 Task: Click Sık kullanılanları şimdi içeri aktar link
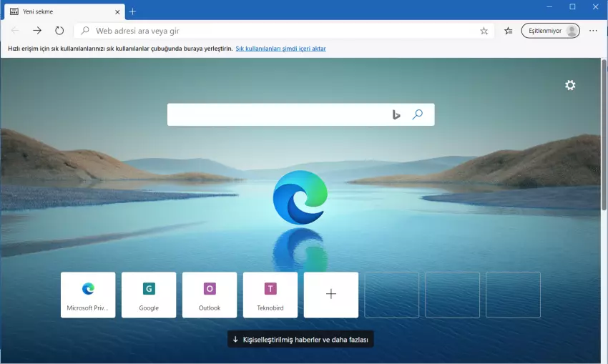pyautogui.click(x=280, y=49)
